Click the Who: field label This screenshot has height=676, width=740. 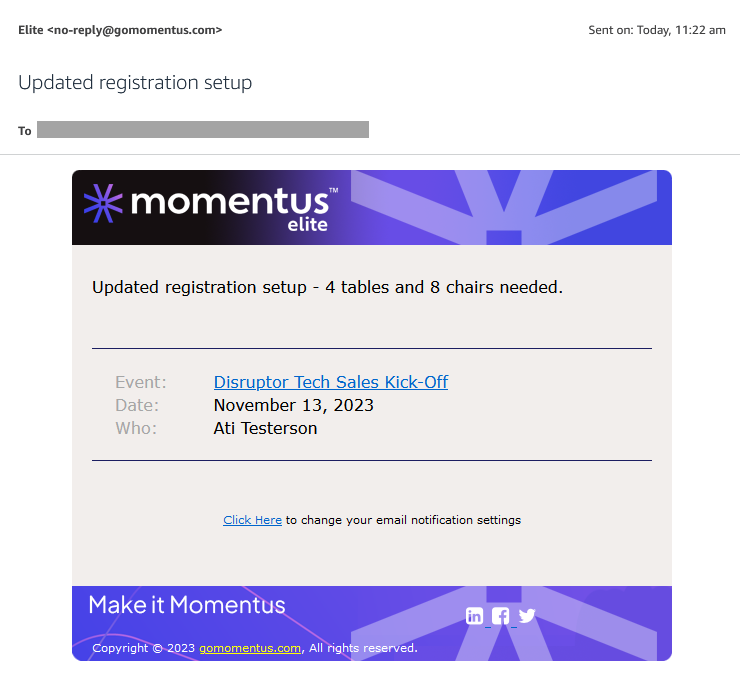(x=136, y=428)
